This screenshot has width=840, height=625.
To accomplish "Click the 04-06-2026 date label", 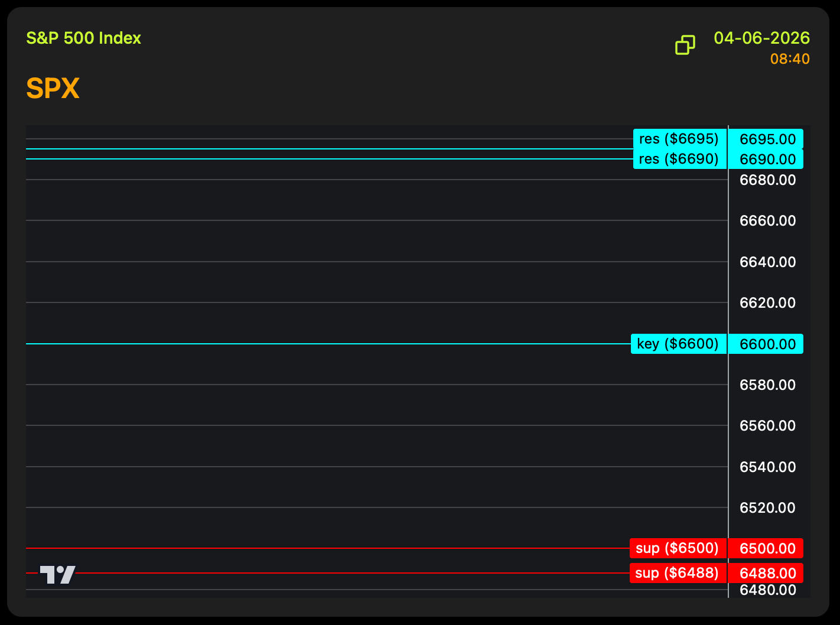I will click(x=761, y=38).
